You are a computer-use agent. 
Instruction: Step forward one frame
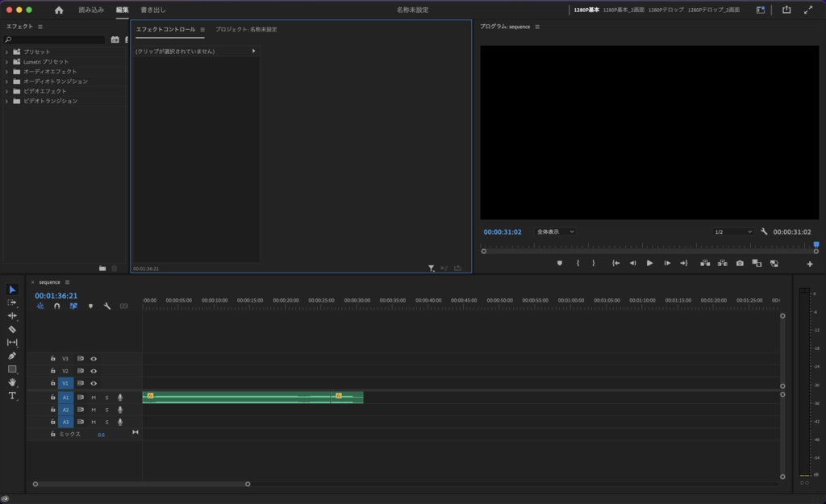(x=667, y=264)
